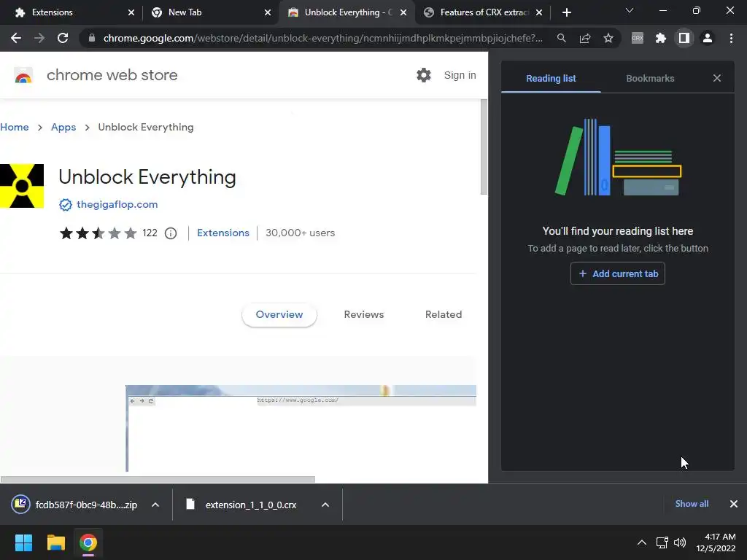Select the Reading list panel tab
The height and width of the screenshot is (560, 747).
551,78
